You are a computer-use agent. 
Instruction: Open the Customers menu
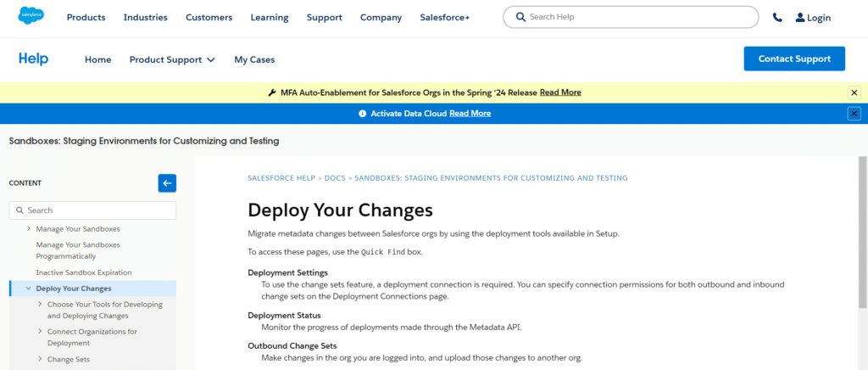click(209, 18)
